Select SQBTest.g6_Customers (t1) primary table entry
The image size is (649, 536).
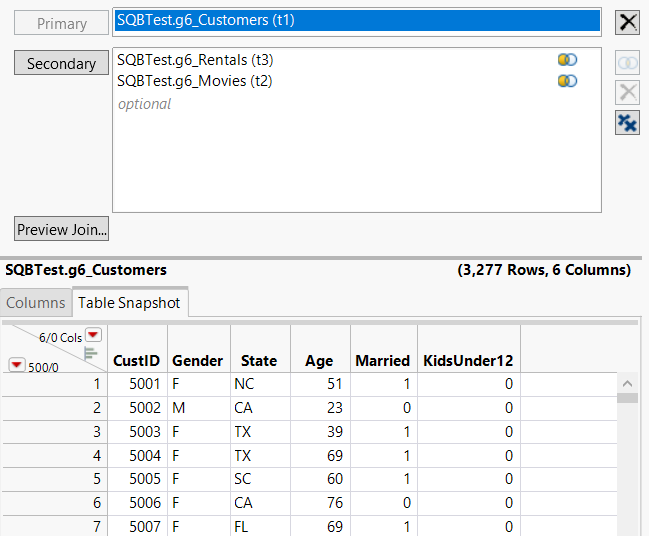click(205, 20)
